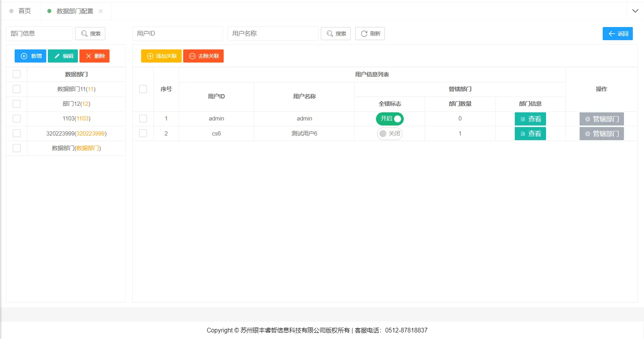The width and height of the screenshot is (644, 339).
Task: Click the 新增 (add) department button
Action: point(30,56)
